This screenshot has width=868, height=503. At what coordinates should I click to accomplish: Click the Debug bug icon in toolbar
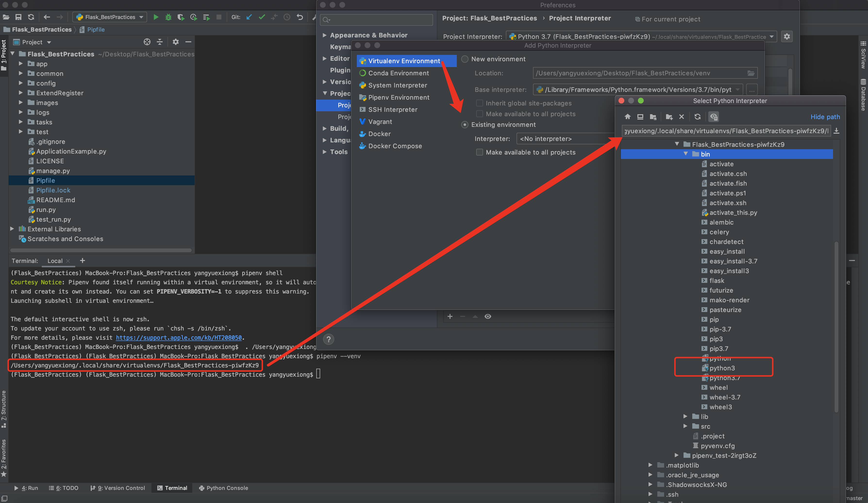tap(168, 17)
